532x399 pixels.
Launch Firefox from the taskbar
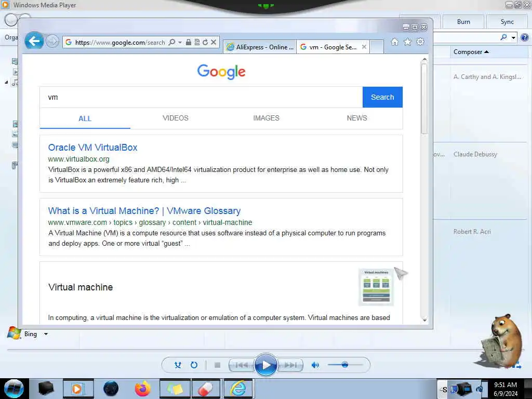(x=143, y=389)
